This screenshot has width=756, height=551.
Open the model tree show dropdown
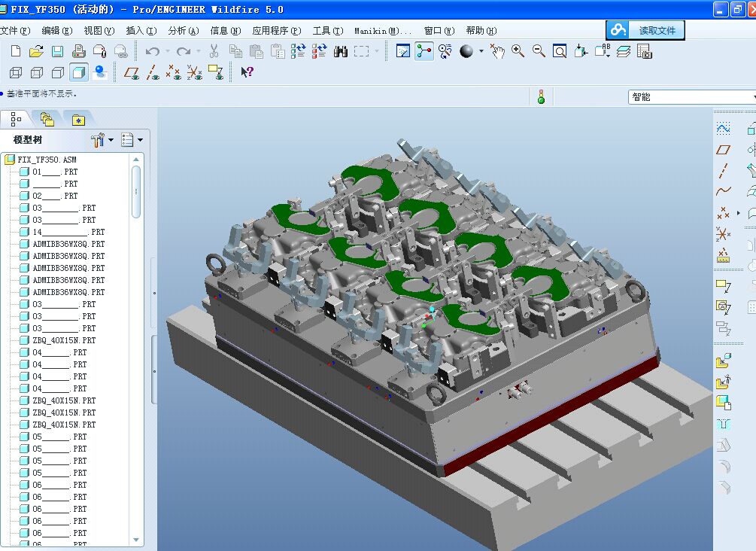pyautogui.click(x=132, y=140)
